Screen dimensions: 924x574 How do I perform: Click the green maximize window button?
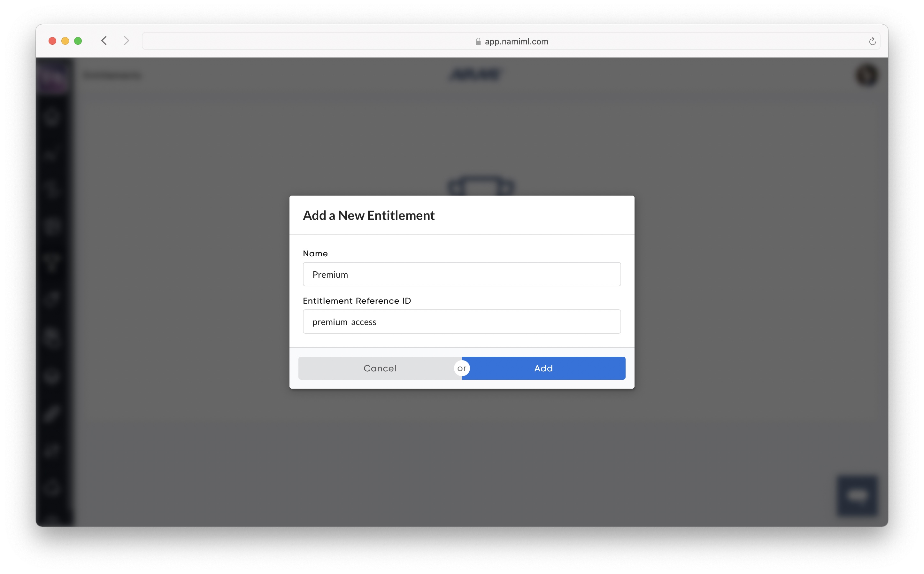coord(78,41)
